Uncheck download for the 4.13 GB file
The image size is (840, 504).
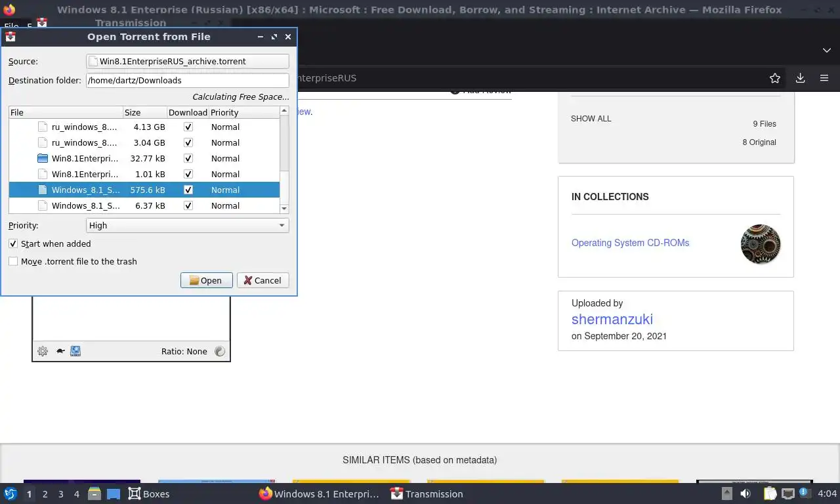click(x=188, y=127)
